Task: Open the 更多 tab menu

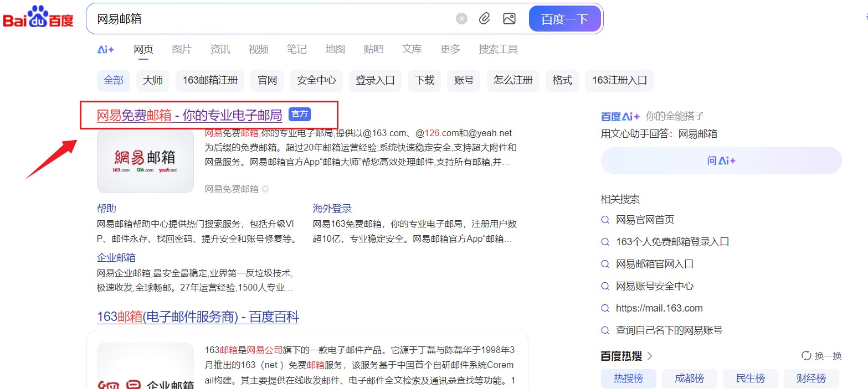Action: 450,49
